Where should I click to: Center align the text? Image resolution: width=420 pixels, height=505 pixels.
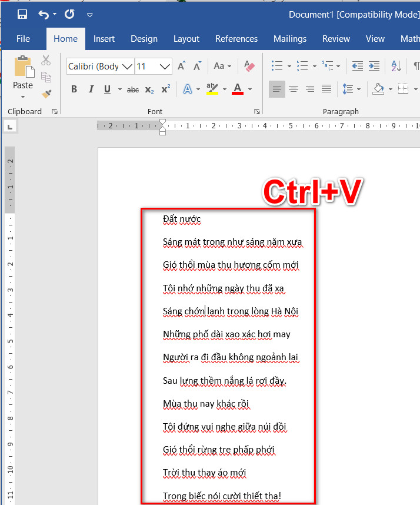[x=293, y=89]
